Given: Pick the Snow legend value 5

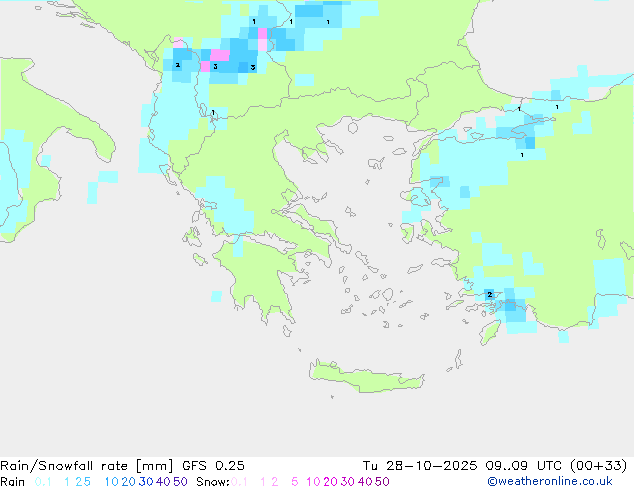Looking at the screenshot, I should pos(295,482).
